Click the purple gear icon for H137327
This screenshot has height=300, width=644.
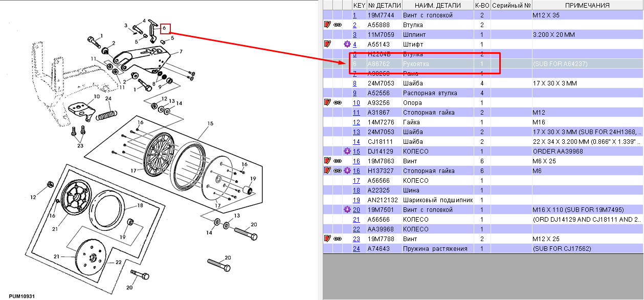click(x=347, y=170)
